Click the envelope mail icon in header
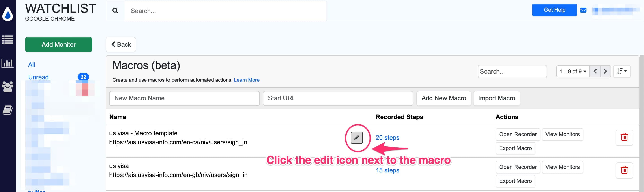 click(583, 10)
